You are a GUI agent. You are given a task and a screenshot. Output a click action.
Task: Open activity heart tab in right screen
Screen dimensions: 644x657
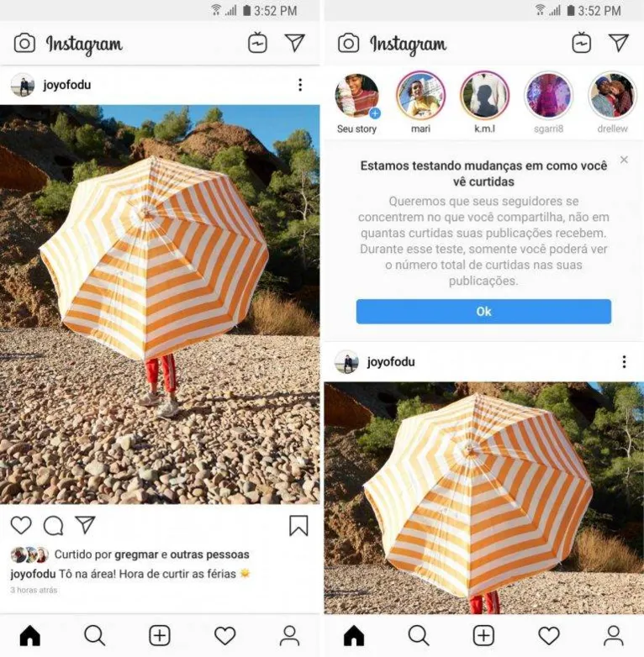tap(549, 636)
